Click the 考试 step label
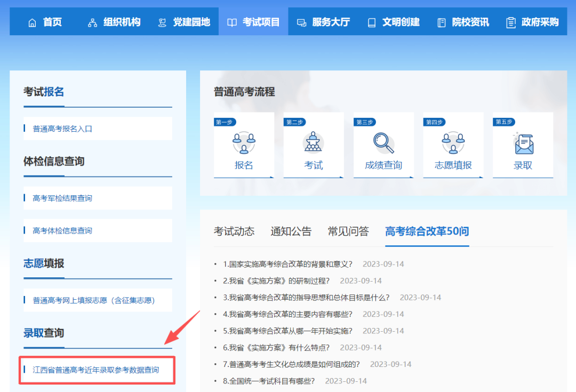 pos(314,165)
